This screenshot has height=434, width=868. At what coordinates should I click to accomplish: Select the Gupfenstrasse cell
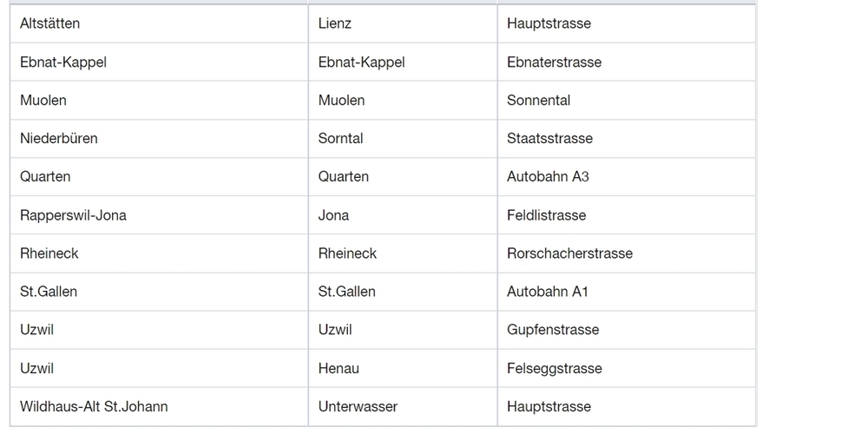[x=553, y=330]
